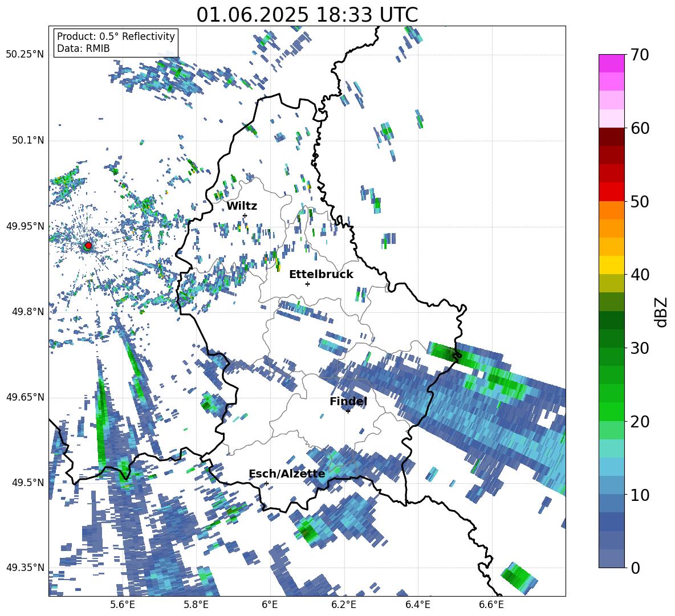The height and width of the screenshot is (616, 675).
Task: Pick the dark green colorbar segment above 30
Action: pos(611,338)
